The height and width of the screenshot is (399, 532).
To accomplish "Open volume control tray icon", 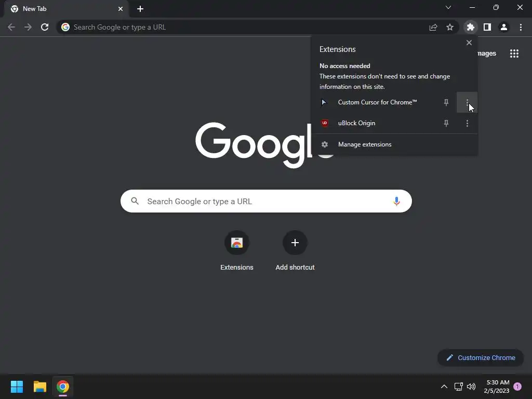I will pos(471,387).
